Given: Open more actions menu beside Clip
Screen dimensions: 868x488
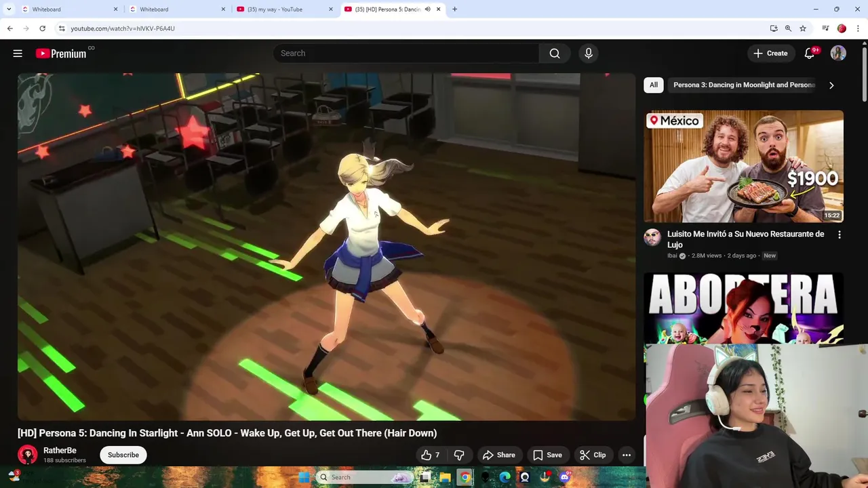Looking at the screenshot, I should point(627,455).
